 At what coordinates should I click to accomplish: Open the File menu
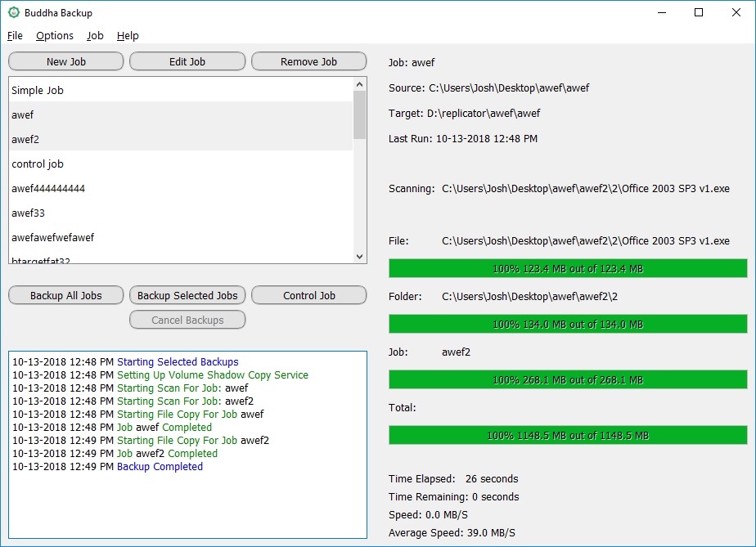(15, 35)
